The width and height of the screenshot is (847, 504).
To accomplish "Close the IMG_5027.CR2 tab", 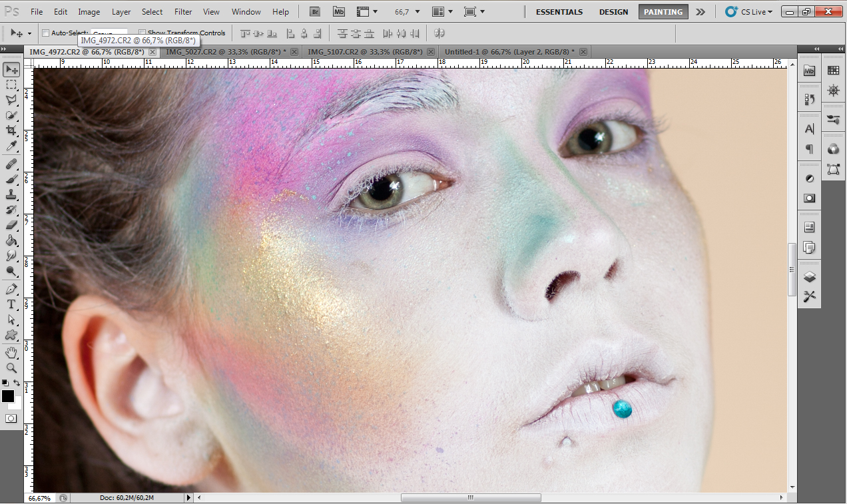I will [295, 51].
